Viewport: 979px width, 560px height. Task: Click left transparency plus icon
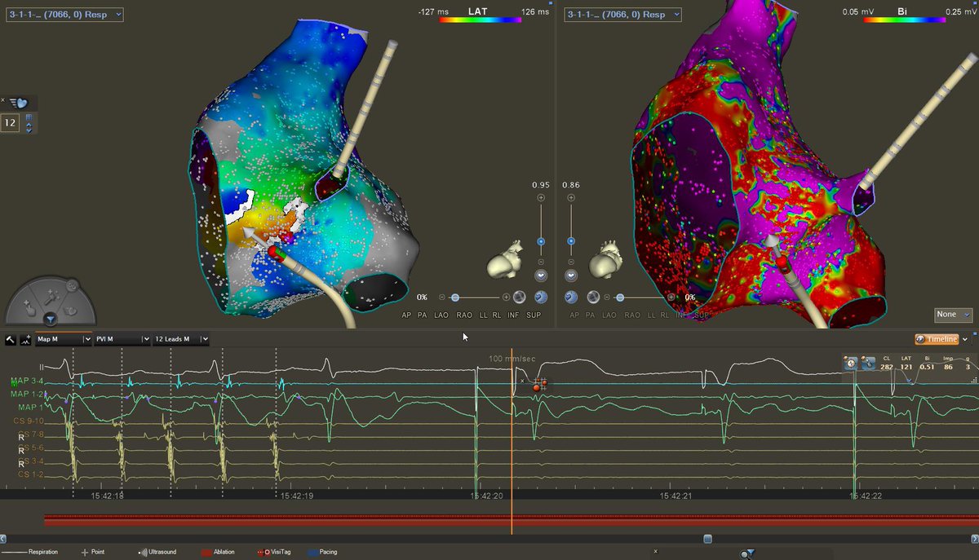click(x=506, y=298)
